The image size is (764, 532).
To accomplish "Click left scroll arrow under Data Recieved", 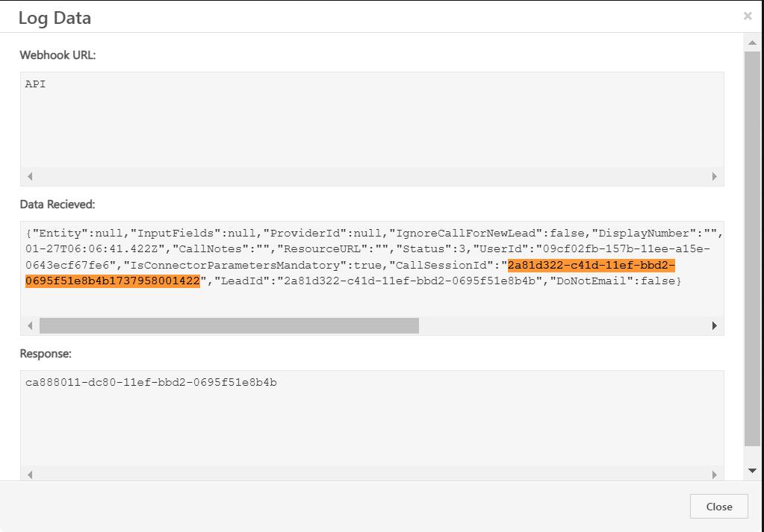I will pos(30,326).
